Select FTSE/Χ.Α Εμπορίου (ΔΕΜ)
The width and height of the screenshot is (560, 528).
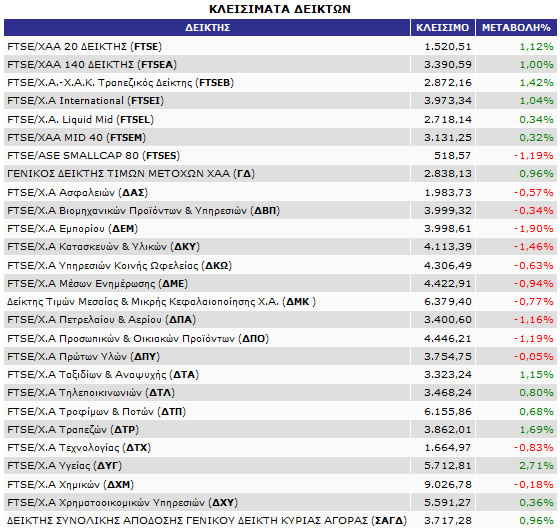click(72, 229)
